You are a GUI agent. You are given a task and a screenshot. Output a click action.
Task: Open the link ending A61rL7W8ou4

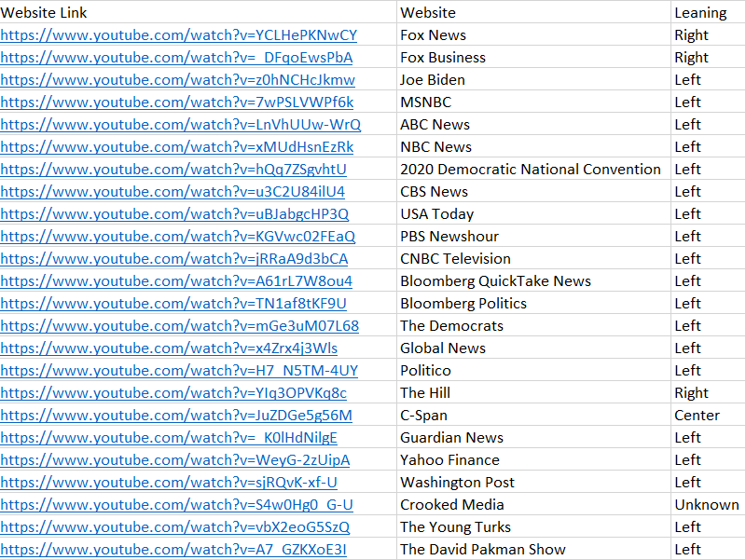click(176, 281)
